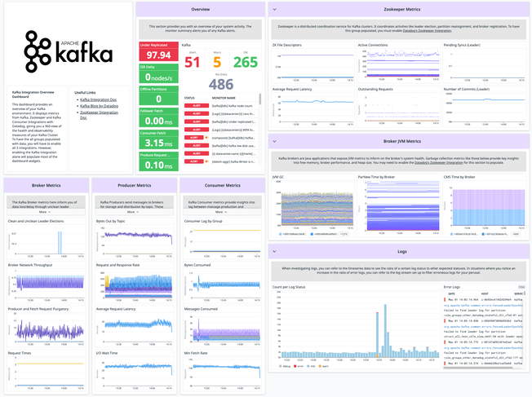The image size is (532, 397).
Task: Click the No Data count 486
Action: tap(220, 84)
